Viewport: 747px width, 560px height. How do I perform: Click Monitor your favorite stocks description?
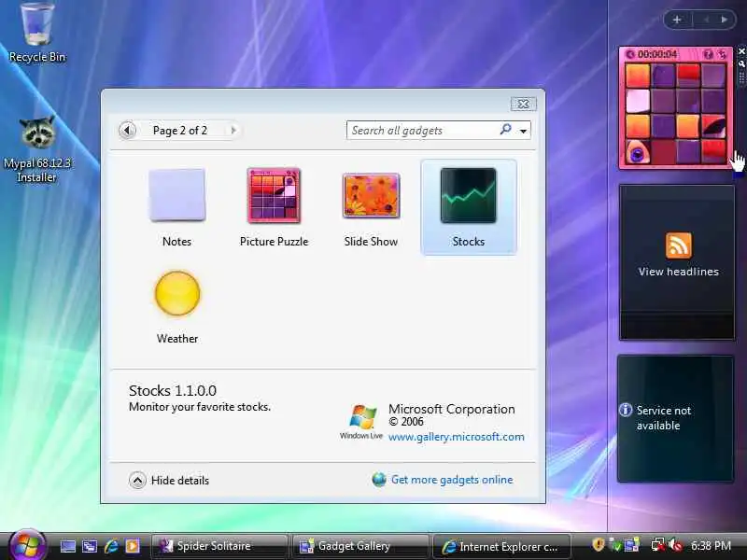click(x=200, y=407)
